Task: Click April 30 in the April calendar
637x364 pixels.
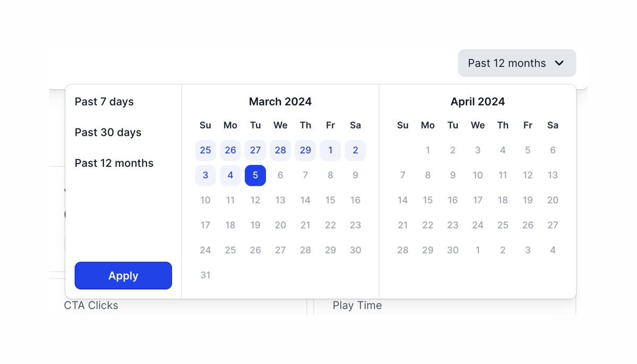Action: point(453,250)
